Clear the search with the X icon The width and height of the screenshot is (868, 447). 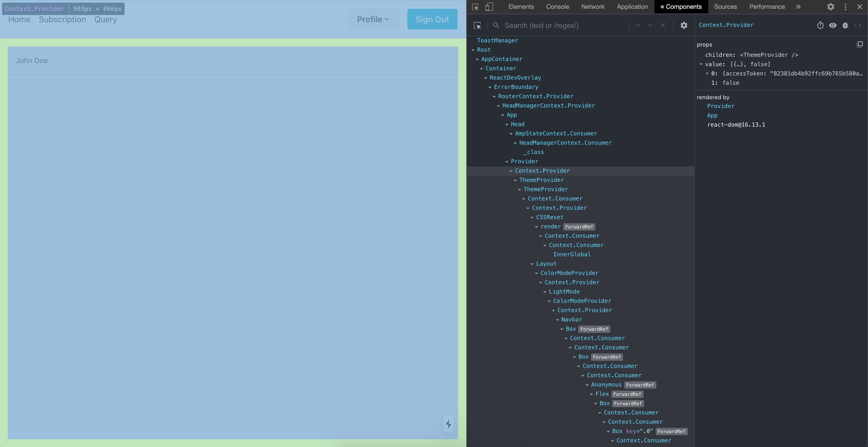[663, 25]
